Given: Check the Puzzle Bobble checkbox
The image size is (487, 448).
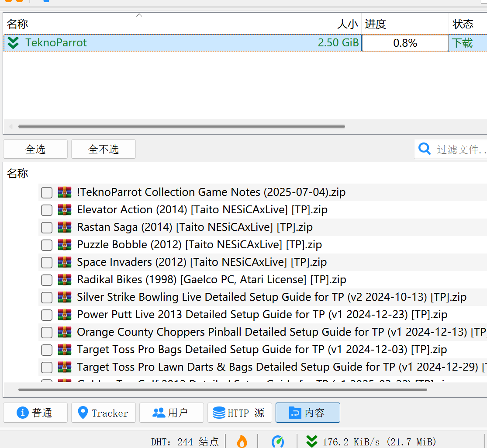Looking at the screenshot, I should coord(47,245).
